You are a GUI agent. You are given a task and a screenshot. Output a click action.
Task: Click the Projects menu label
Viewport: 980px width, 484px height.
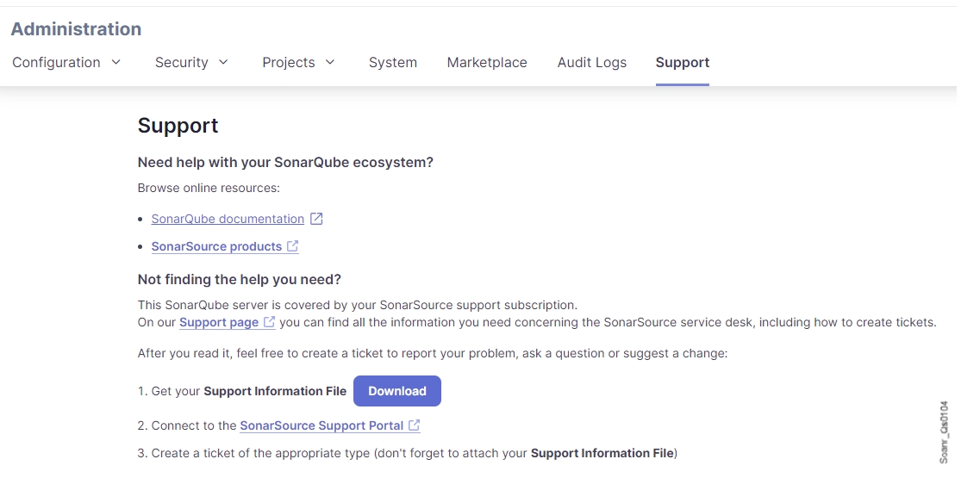(x=288, y=62)
